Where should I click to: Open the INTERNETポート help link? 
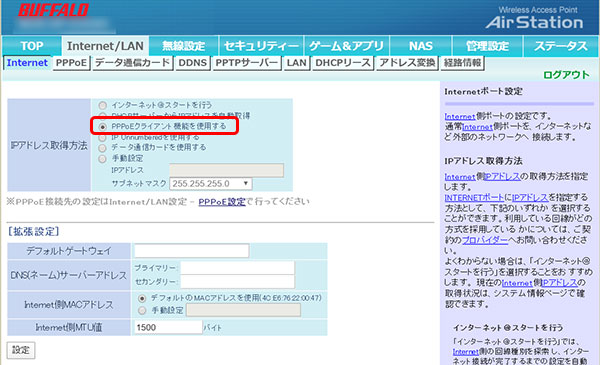click(x=474, y=198)
